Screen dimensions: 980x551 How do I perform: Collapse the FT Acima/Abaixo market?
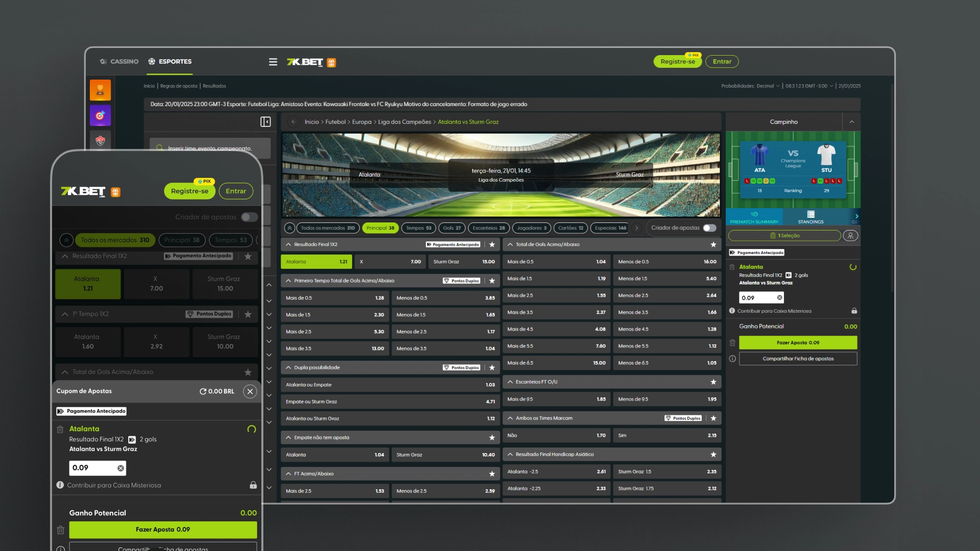coord(288,473)
